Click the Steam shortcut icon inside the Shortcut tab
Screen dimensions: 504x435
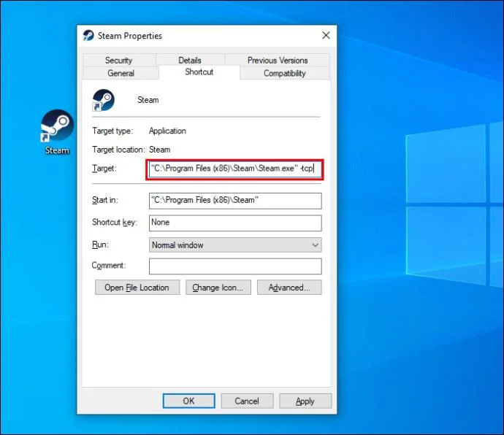point(103,100)
